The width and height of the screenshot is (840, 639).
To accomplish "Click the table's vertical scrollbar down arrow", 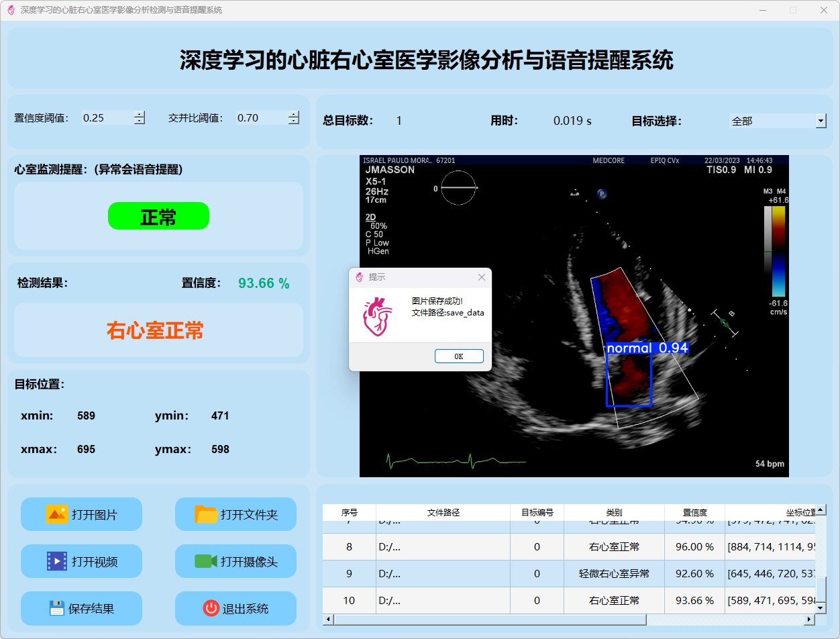I will point(821,607).
